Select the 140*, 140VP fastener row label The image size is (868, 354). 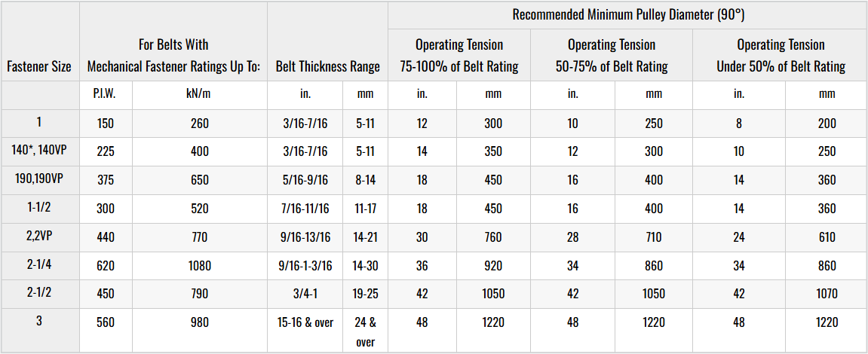click(x=39, y=151)
